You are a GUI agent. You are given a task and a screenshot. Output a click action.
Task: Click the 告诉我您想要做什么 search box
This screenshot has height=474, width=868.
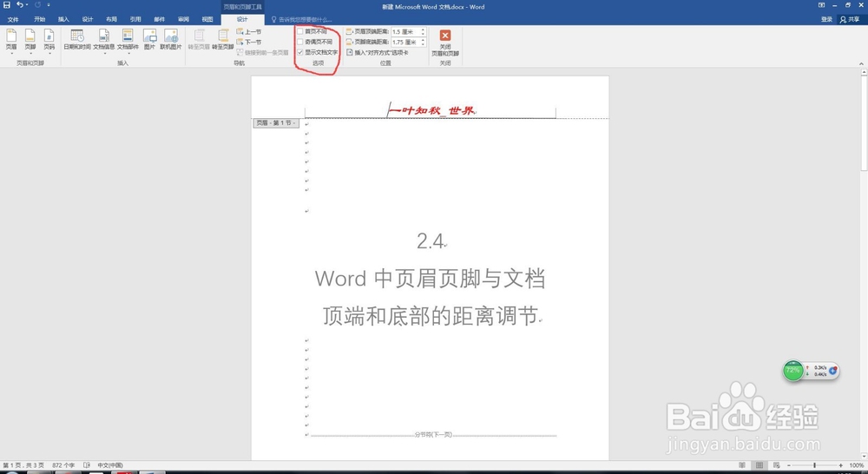302,19
